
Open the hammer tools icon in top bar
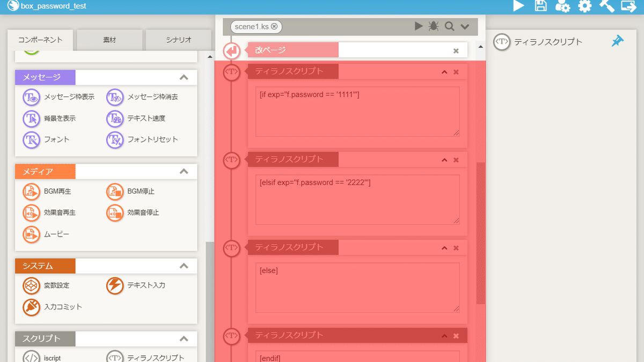click(x=606, y=6)
